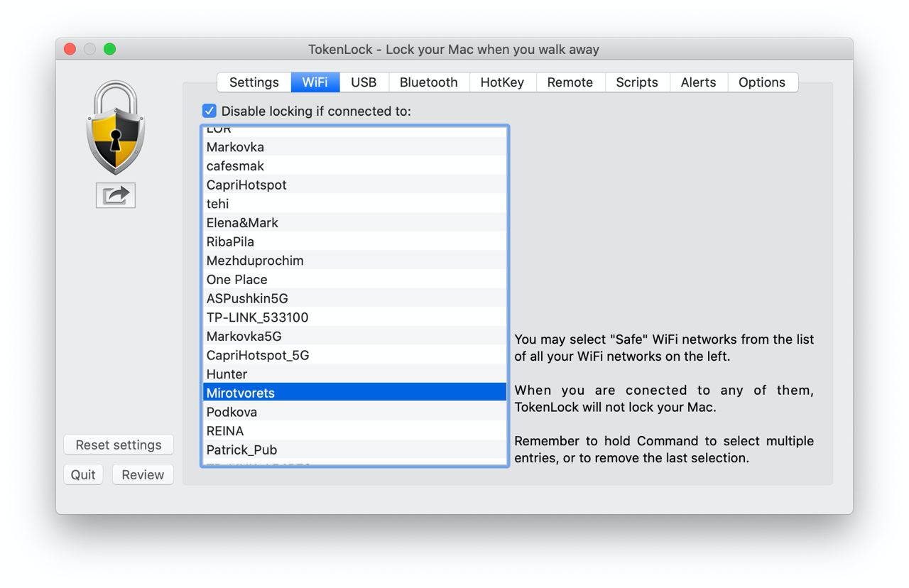
Task: Click the Reset settings button
Action: pos(119,445)
